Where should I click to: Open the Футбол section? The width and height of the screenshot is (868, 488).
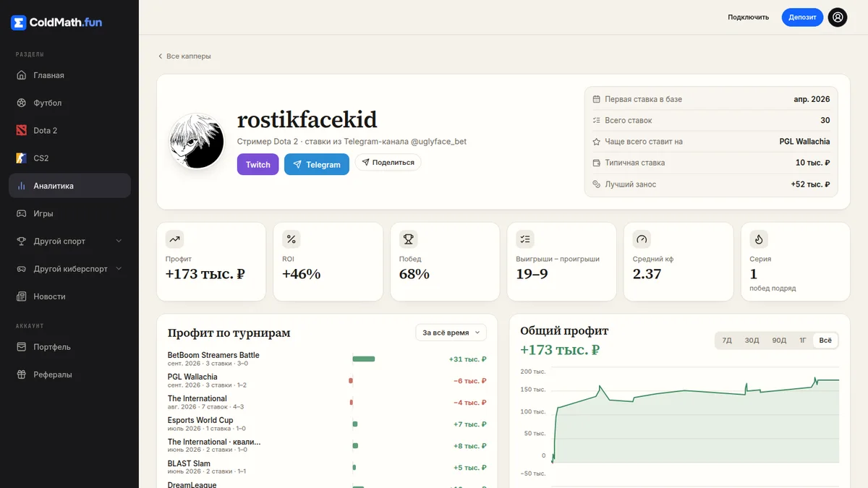69,103
